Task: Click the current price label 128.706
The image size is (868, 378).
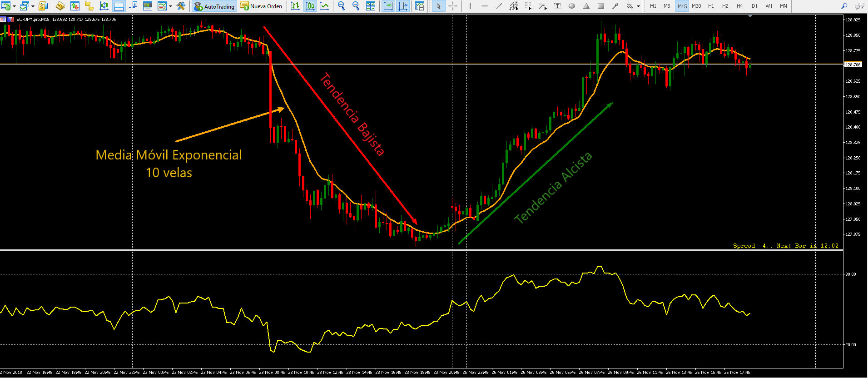Action: (x=853, y=65)
